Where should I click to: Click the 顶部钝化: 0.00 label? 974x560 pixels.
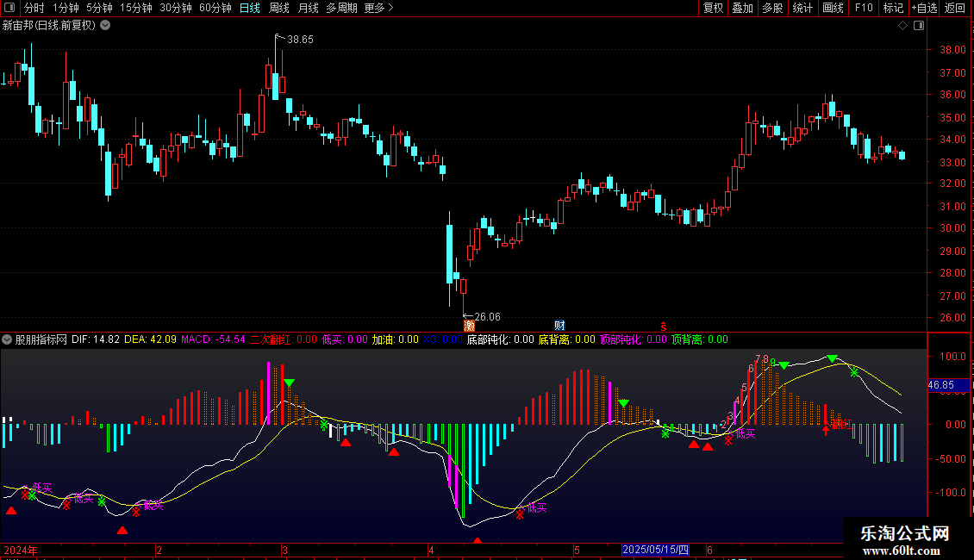tap(633, 339)
